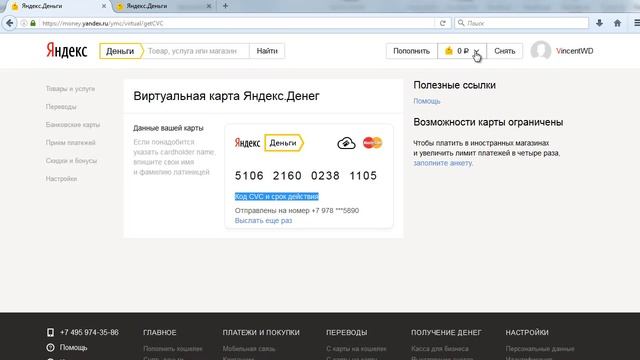This screenshot has height=360, width=640.
Task: Click the Помощь link under Полезные ссылки
Action: click(427, 101)
